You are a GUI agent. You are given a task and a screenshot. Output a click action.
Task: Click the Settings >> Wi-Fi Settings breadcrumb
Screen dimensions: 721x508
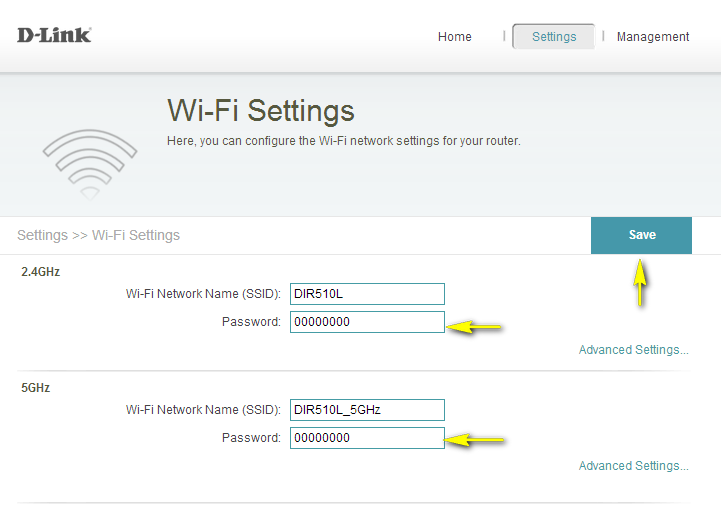pyautogui.click(x=98, y=236)
